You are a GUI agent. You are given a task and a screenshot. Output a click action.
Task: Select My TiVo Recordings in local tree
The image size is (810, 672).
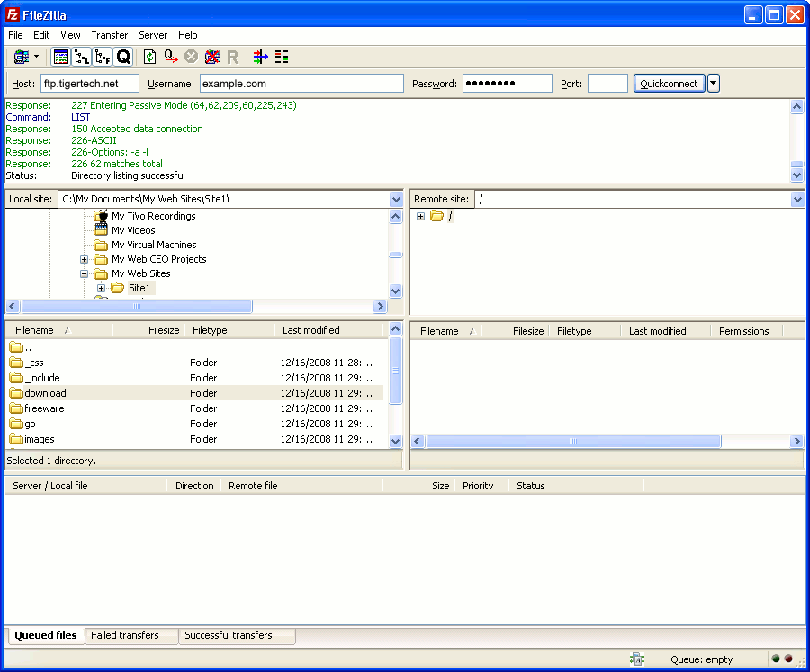coord(153,216)
